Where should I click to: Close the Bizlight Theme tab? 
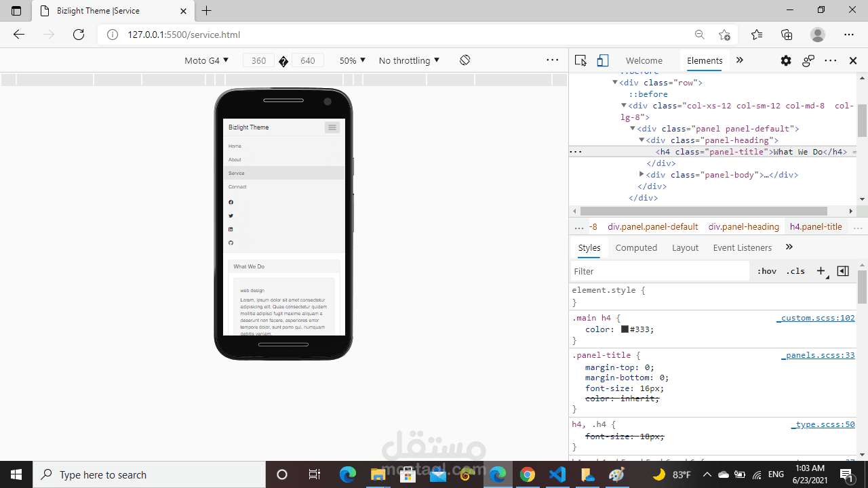coord(184,11)
